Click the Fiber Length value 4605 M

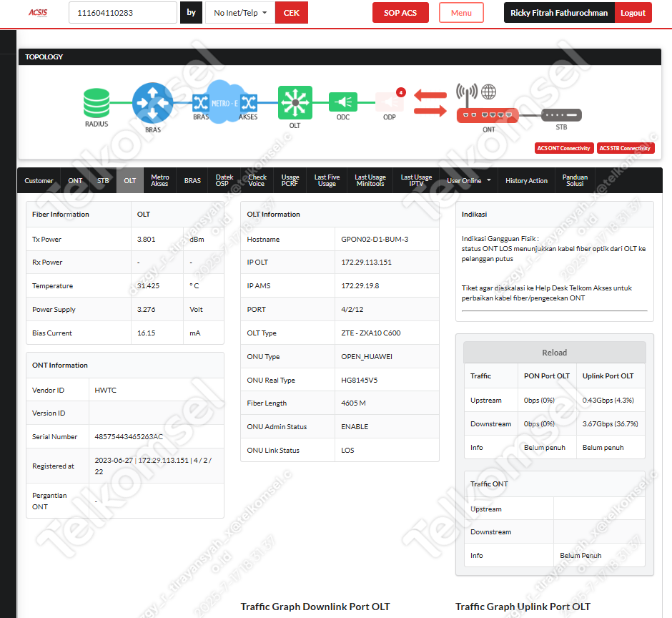coord(354,403)
